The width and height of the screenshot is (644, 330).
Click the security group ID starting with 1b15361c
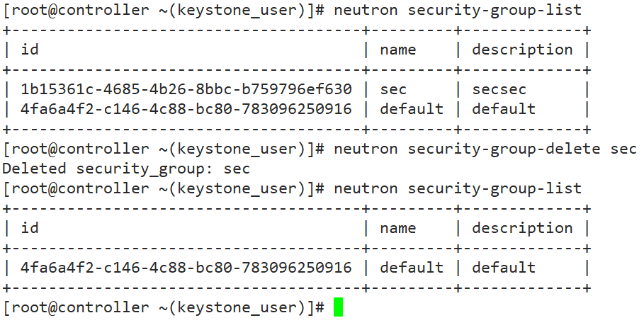tap(186, 89)
